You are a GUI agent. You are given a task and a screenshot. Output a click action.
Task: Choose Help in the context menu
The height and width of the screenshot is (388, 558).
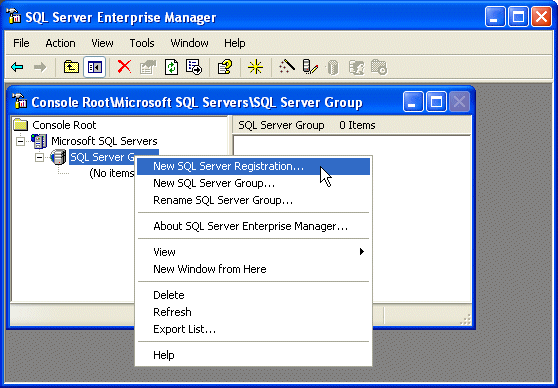tap(253, 355)
